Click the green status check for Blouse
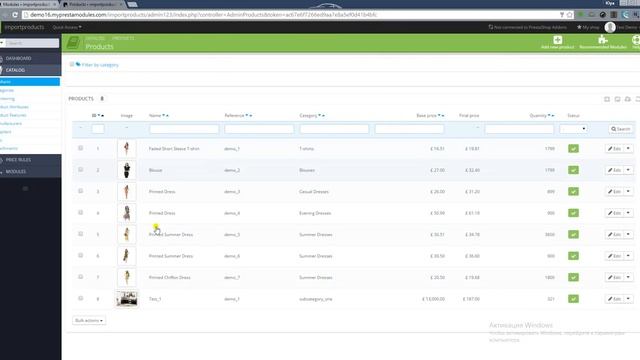 pyautogui.click(x=573, y=170)
